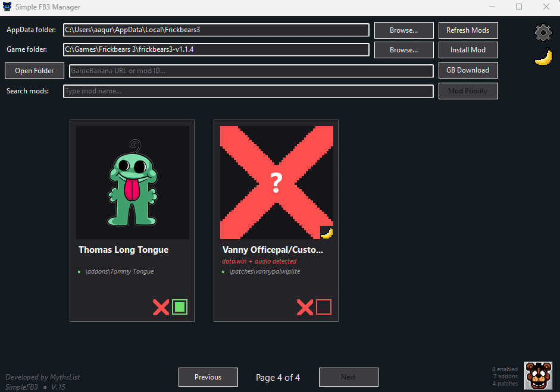Disable Thomas Long Tongue via green checkbox
The width and height of the screenshot is (560, 392).
click(x=180, y=307)
